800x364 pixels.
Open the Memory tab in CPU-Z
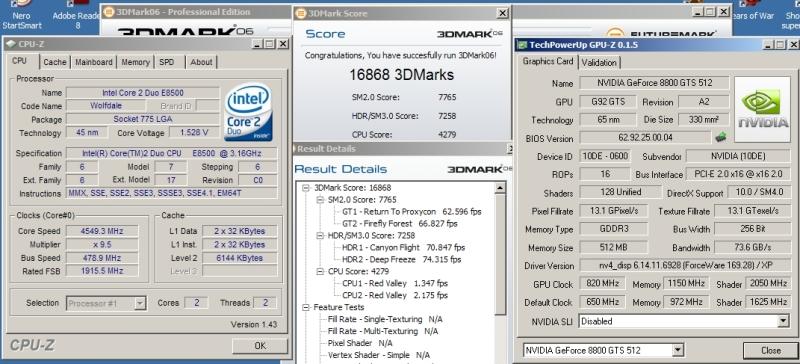[x=135, y=62]
